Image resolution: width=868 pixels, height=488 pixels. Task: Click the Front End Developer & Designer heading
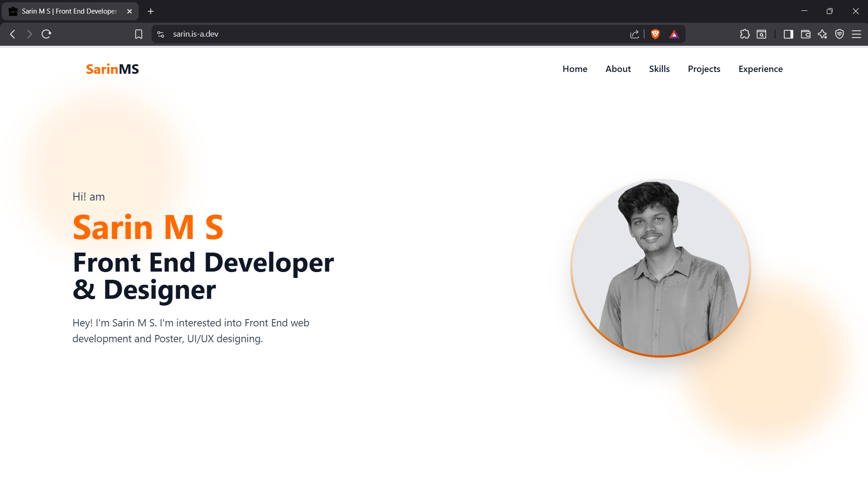point(203,276)
